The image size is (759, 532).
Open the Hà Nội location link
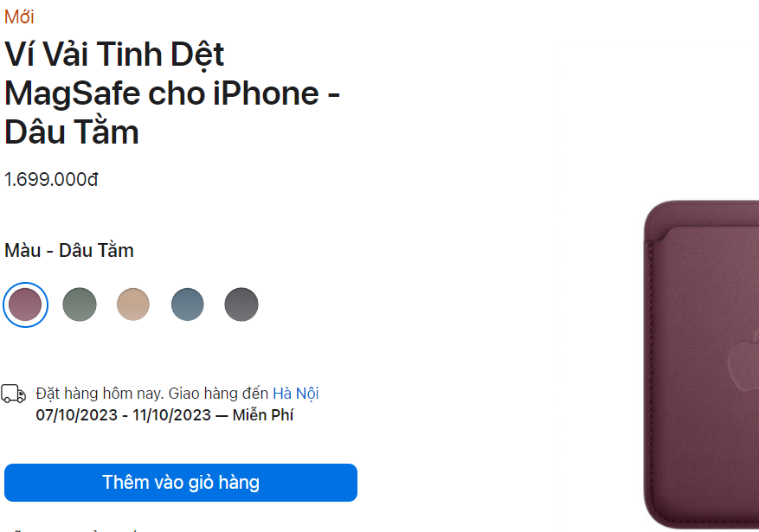click(295, 393)
